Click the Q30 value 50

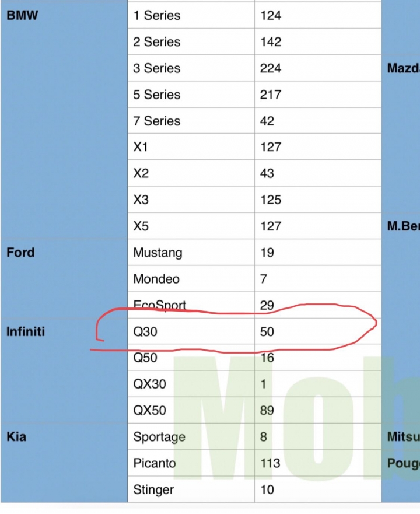267,332
